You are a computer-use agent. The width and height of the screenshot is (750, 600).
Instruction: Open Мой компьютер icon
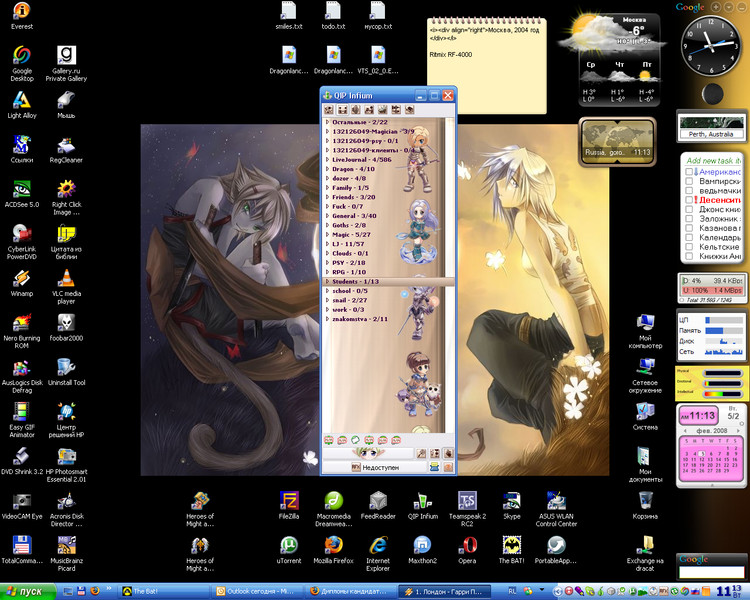click(x=645, y=331)
